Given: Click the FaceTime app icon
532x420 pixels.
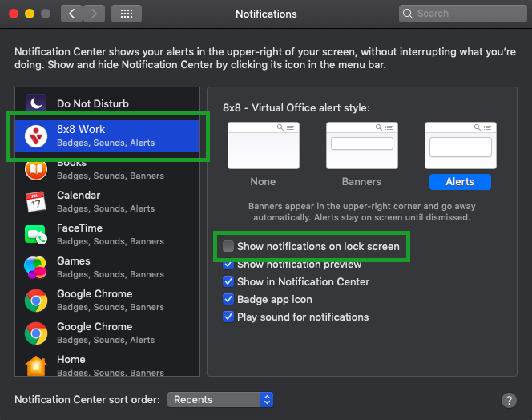Looking at the screenshot, I should tap(36, 235).
